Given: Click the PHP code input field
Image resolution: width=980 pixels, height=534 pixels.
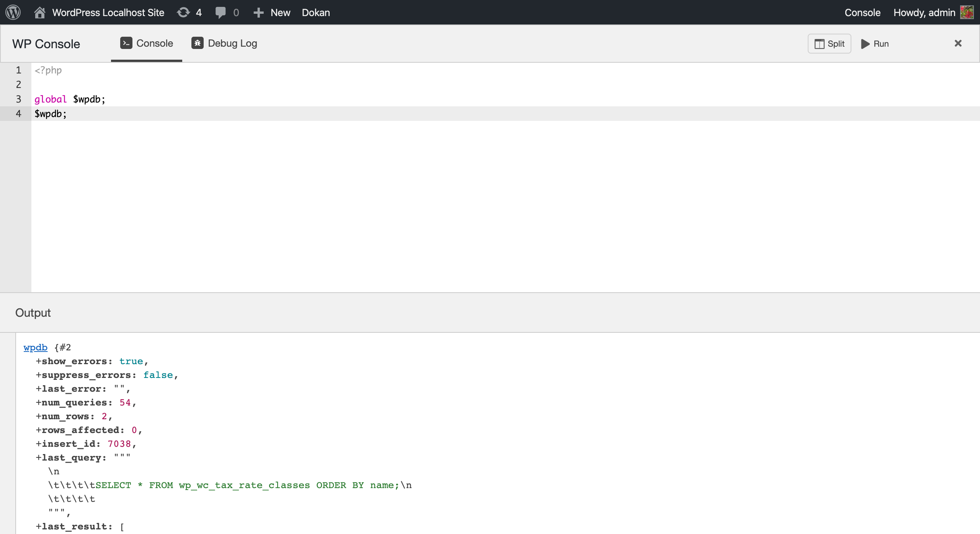Looking at the screenshot, I should coord(490,177).
